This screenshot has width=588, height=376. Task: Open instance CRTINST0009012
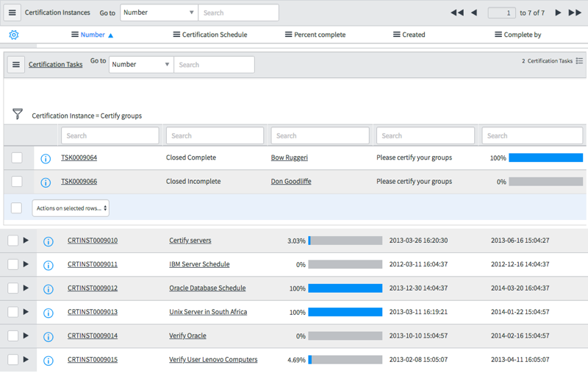click(x=93, y=288)
